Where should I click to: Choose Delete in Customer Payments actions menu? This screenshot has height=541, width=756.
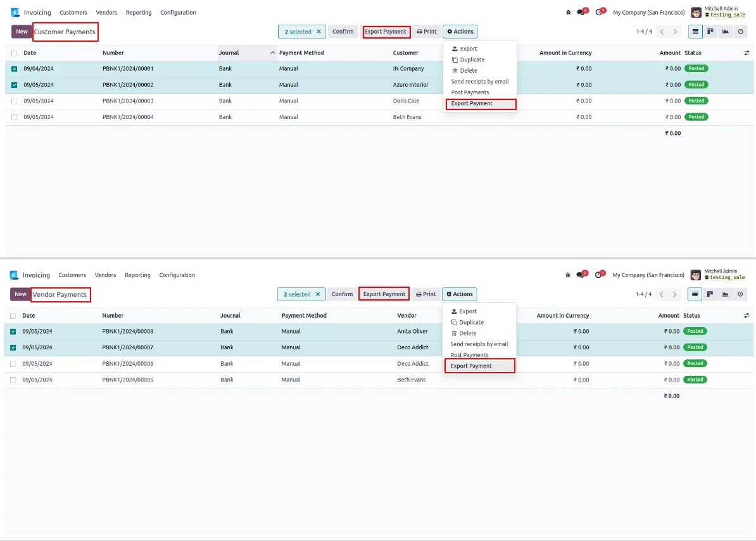480,71
